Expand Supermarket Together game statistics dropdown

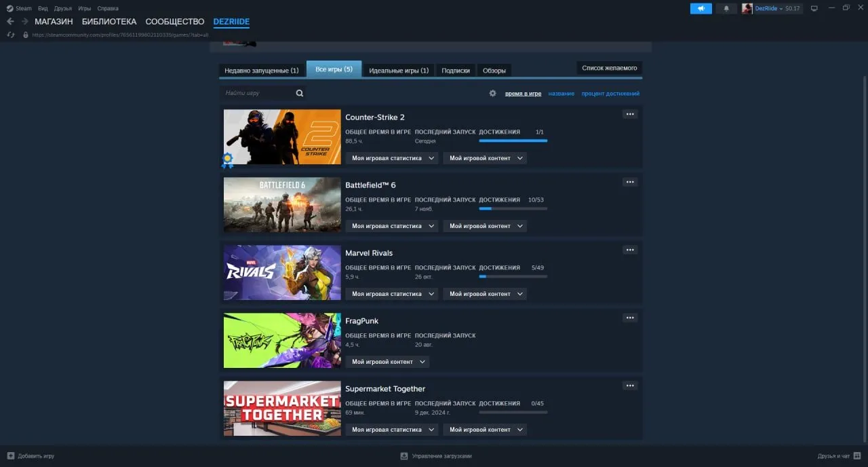391,430
